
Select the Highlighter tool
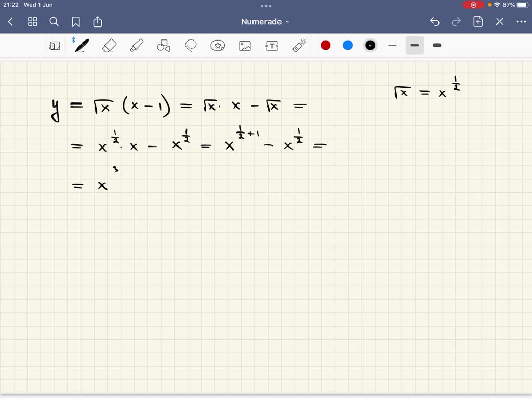pyautogui.click(x=136, y=45)
